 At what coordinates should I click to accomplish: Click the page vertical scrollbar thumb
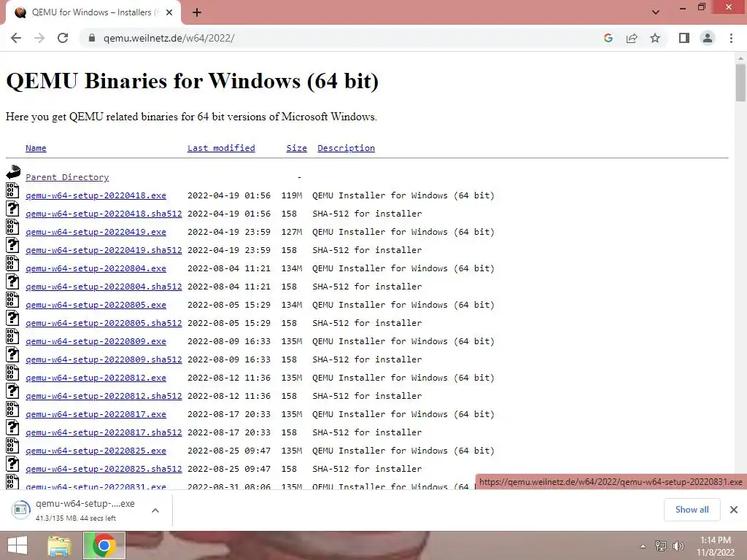(740, 83)
